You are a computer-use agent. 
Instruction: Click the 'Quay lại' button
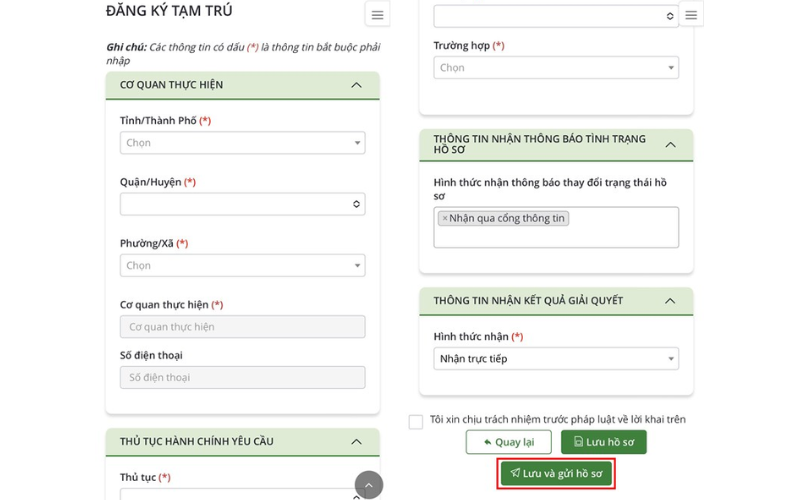508,442
